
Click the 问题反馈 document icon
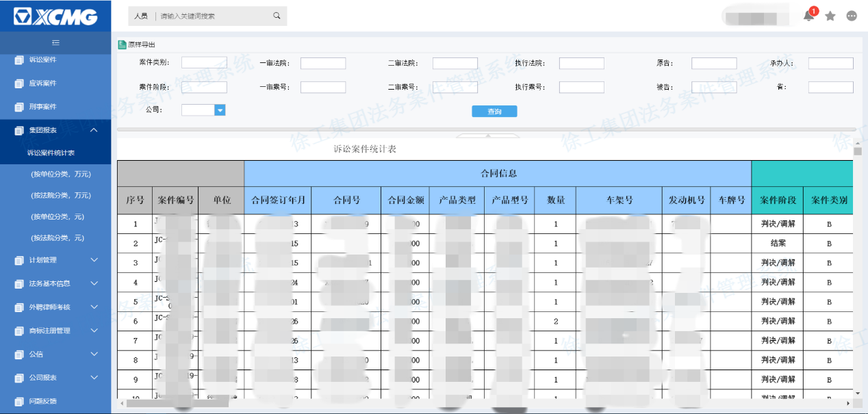pos(19,402)
